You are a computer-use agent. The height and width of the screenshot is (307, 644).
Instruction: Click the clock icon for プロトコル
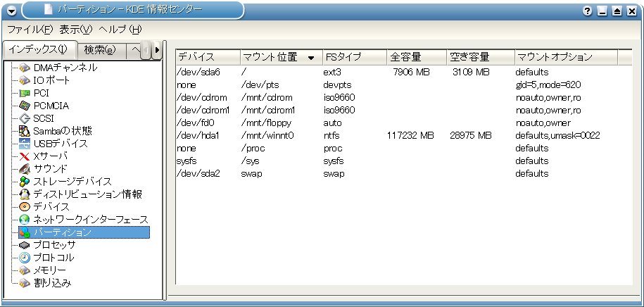(x=25, y=258)
